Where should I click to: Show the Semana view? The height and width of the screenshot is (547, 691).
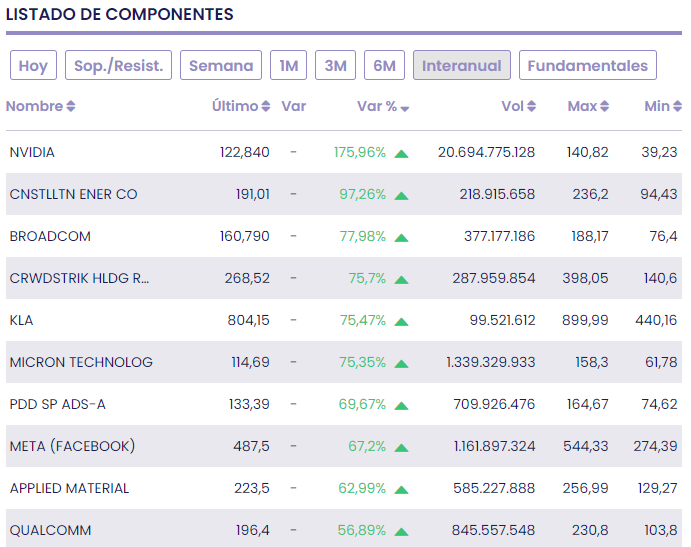point(221,66)
